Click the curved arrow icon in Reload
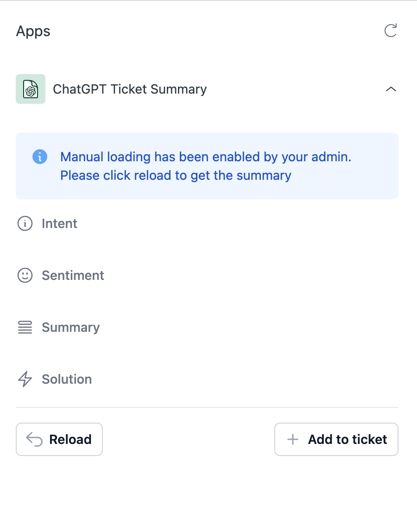Image resolution: width=417 pixels, height=532 pixels. (34, 439)
